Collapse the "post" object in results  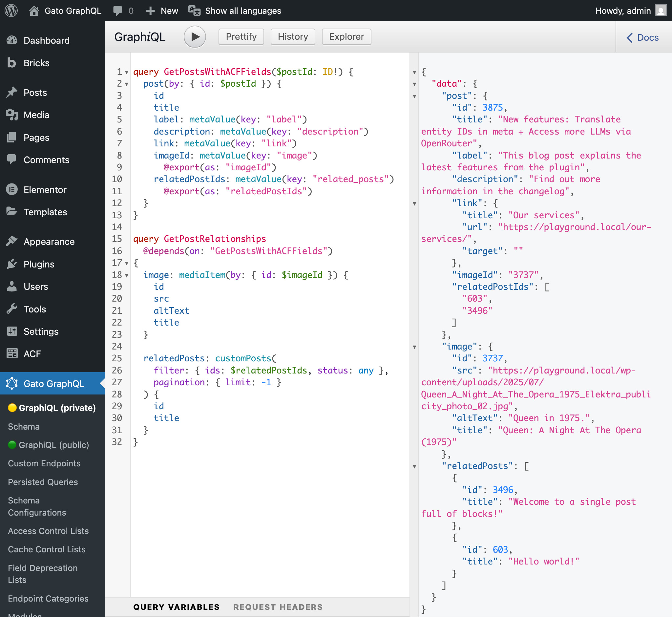415,96
